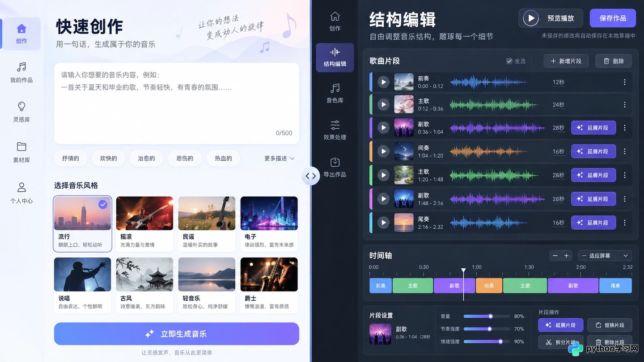The height and width of the screenshot is (362, 644).
Task: Click the 预览播放 button
Action: pos(551,18)
